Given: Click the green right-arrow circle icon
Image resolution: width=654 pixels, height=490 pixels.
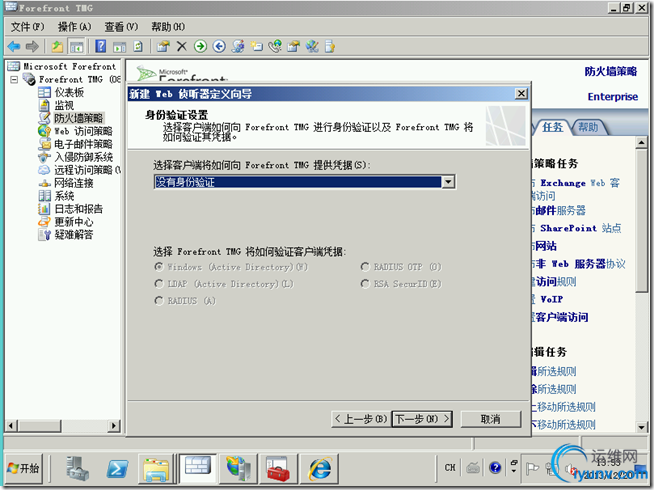Looking at the screenshot, I should [x=200, y=46].
